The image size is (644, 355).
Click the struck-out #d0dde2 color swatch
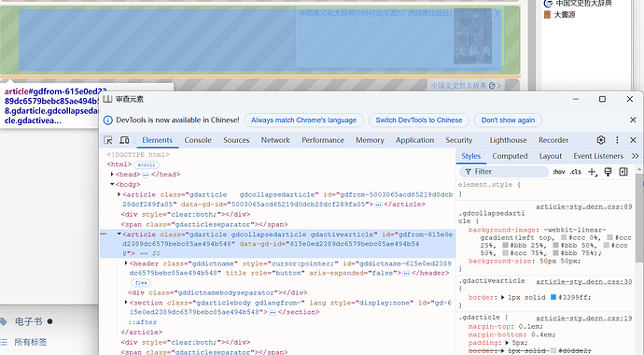coord(553,350)
